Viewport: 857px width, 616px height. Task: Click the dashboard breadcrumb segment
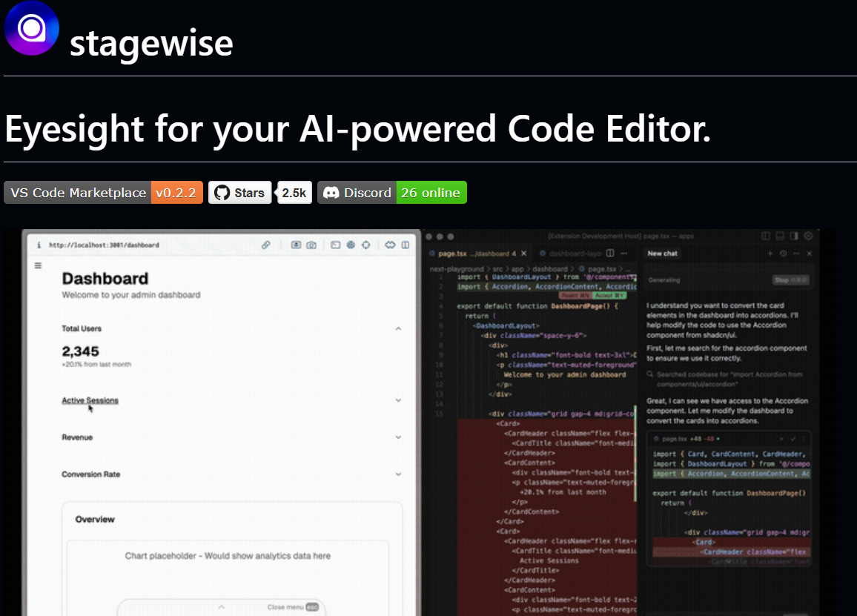550,269
